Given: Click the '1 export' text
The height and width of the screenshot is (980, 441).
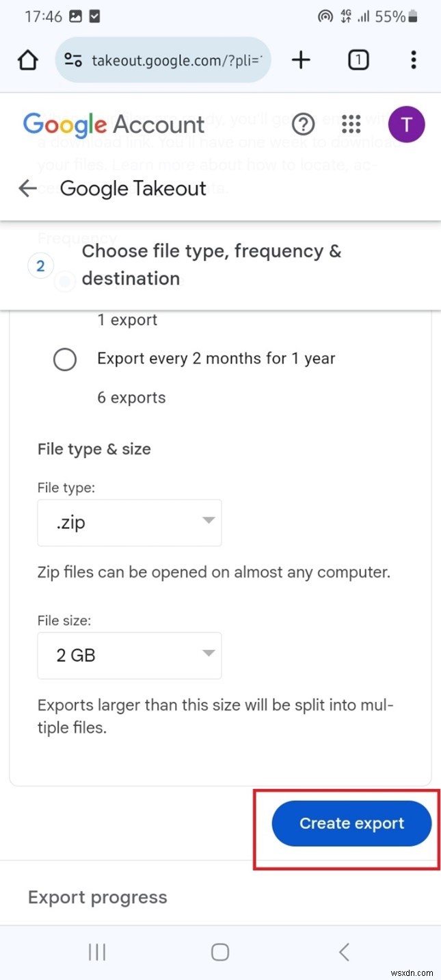Looking at the screenshot, I should (x=127, y=320).
